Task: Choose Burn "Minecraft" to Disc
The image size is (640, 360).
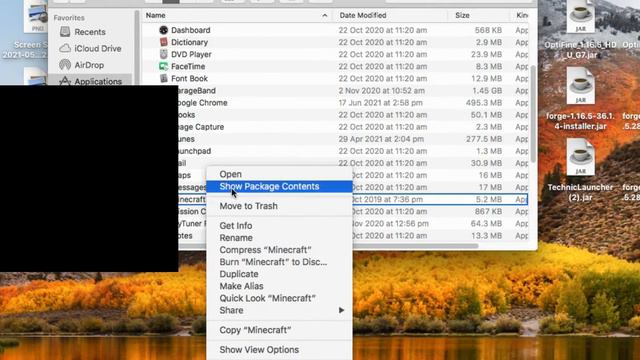Action: 273,262
